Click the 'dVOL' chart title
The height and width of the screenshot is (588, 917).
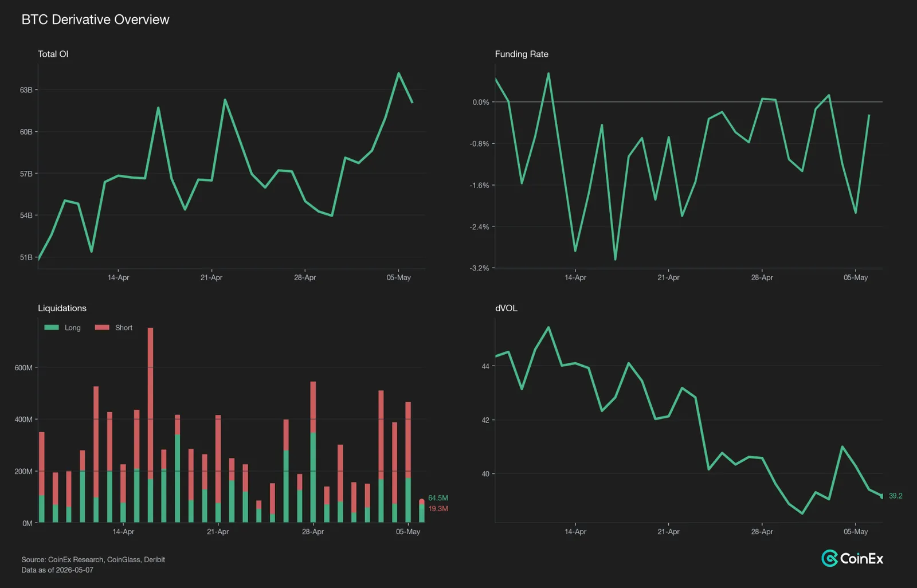pos(506,308)
